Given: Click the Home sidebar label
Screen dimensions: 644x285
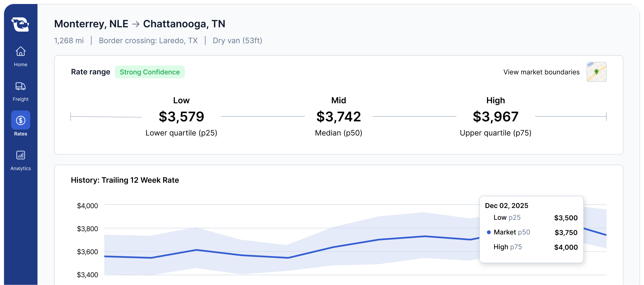Looking at the screenshot, I should click(21, 65).
